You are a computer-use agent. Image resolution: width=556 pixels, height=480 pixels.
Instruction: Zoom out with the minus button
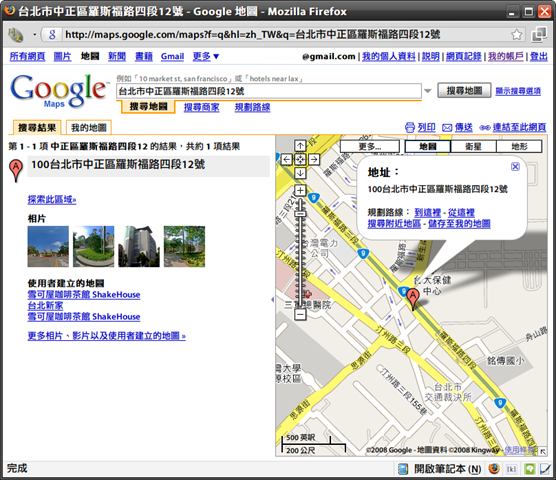pyautogui.click(x=300, y=314)
